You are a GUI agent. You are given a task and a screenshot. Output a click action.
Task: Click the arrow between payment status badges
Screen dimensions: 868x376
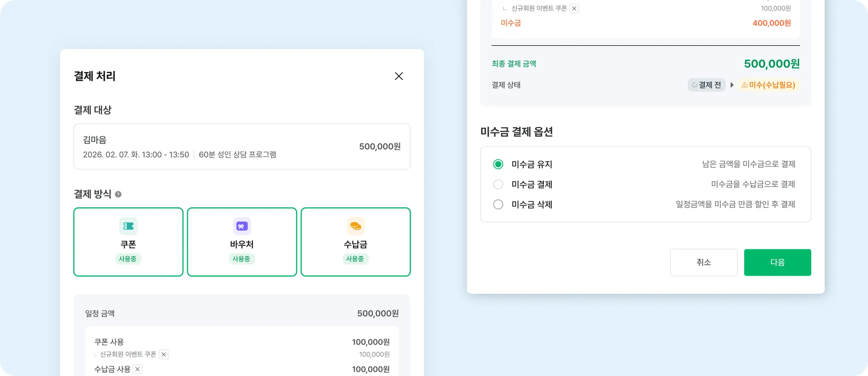tap(732, 85)
